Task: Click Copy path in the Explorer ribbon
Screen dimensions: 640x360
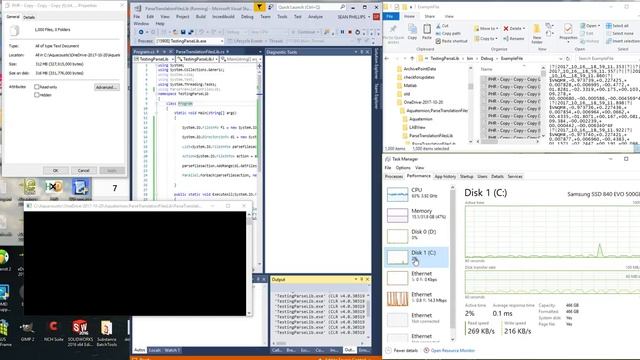Action: point(448,33)
